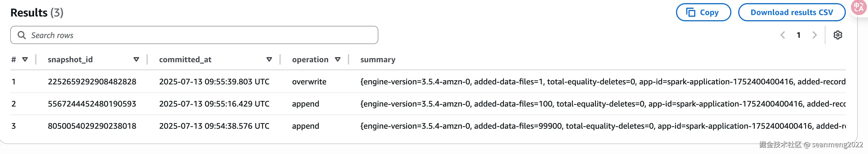Copy the query results

pyautogui.click(x=703, y=13)
